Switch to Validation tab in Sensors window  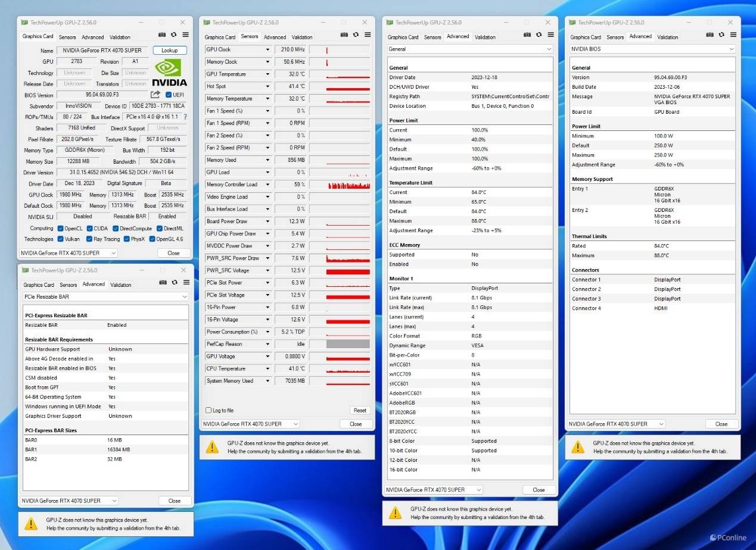(302, 37)
